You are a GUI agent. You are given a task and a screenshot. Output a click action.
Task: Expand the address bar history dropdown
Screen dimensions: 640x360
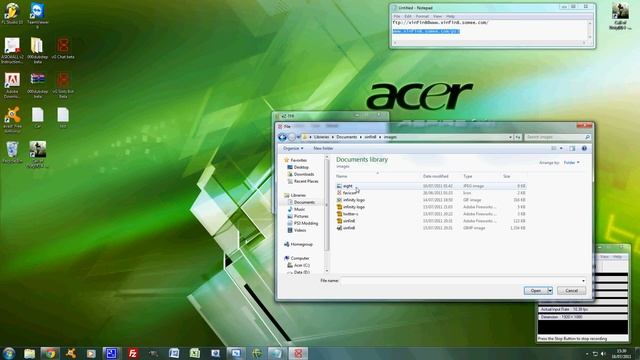(x=510, y=137)
